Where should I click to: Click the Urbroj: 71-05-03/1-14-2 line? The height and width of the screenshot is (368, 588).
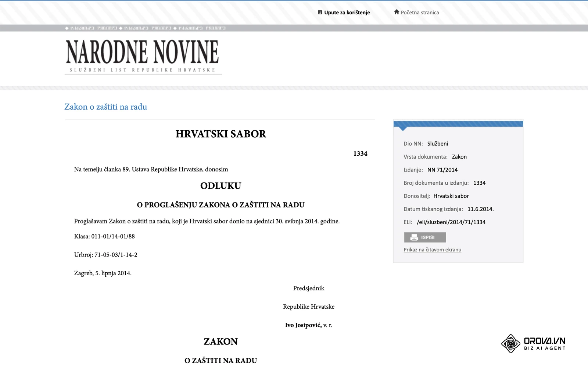[x=106, y=255]
